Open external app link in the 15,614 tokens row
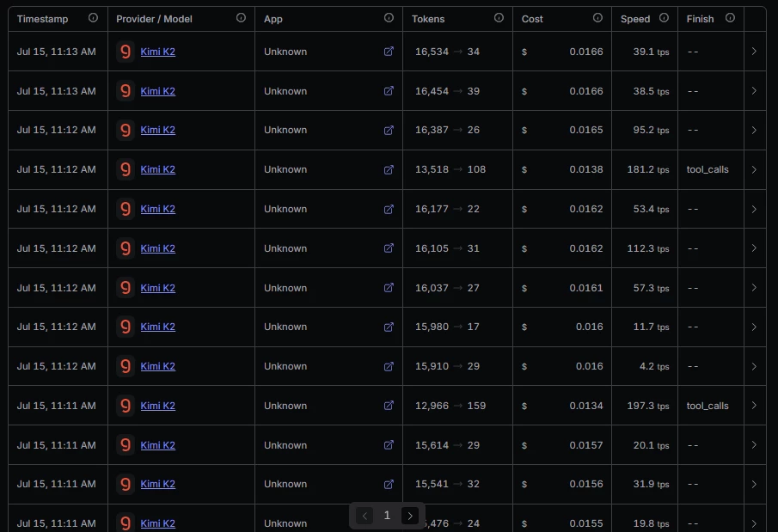This screenshot has height=532, width=778. click(389, 445)
